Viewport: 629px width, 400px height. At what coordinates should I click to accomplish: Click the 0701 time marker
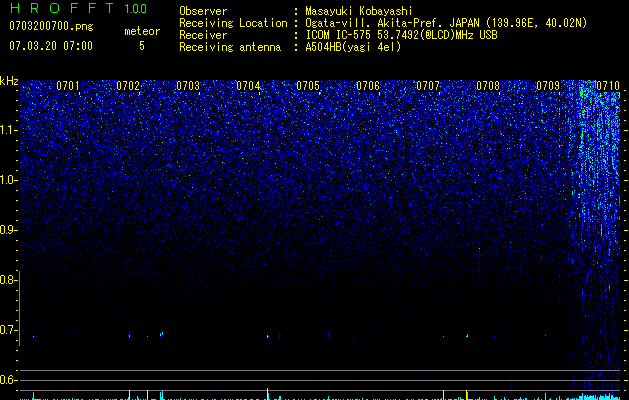[x=67, y=86]
